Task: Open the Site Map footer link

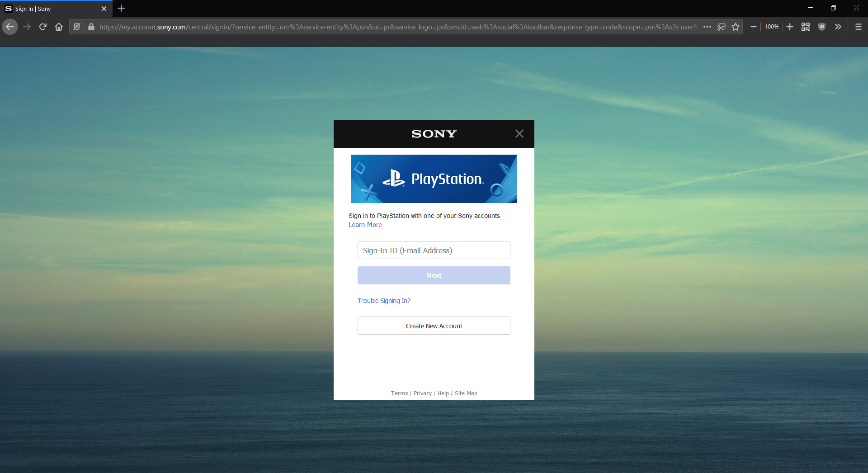Action: 466,393
